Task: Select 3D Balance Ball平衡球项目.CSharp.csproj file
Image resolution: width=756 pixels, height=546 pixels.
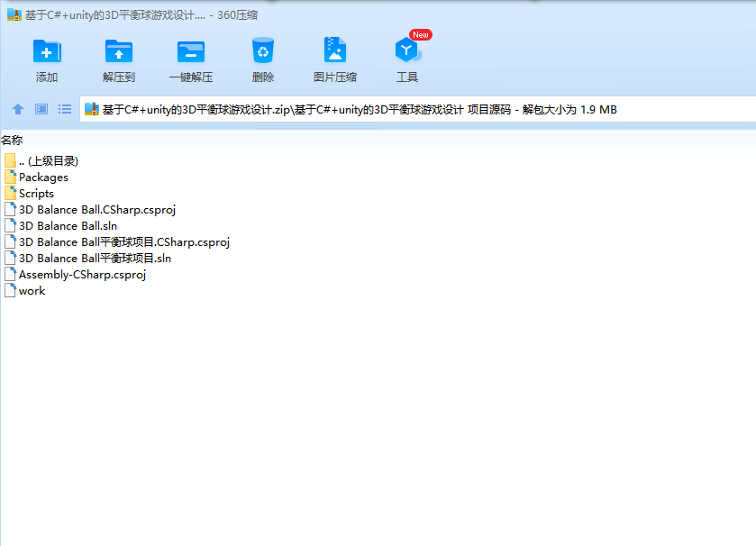Action: (x=117, y=242)
